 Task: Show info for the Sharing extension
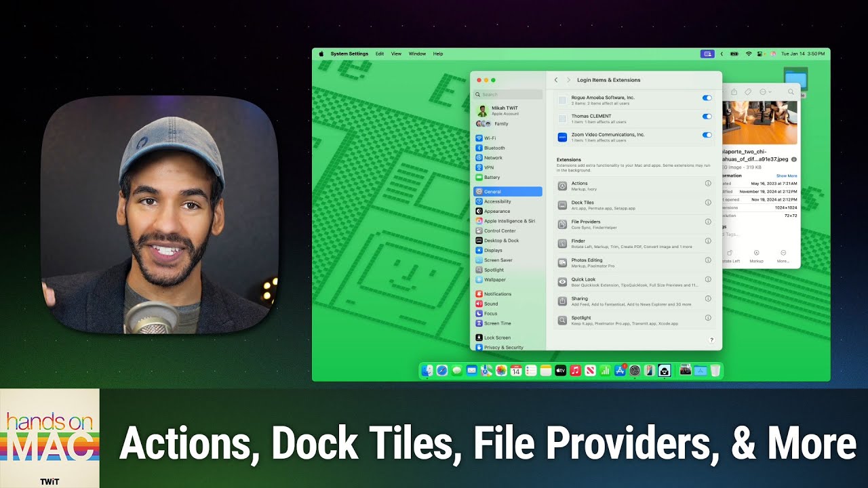tap(708, 298)
